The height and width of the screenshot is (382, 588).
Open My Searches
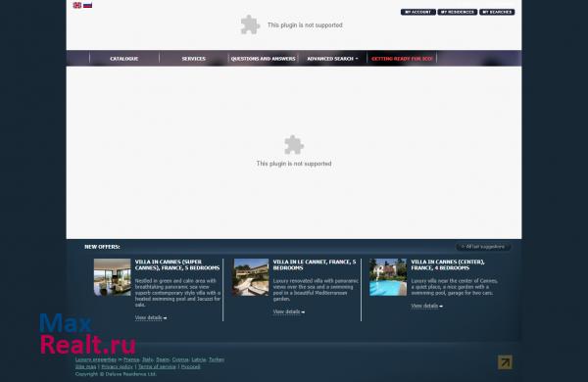tap(497, 12)
